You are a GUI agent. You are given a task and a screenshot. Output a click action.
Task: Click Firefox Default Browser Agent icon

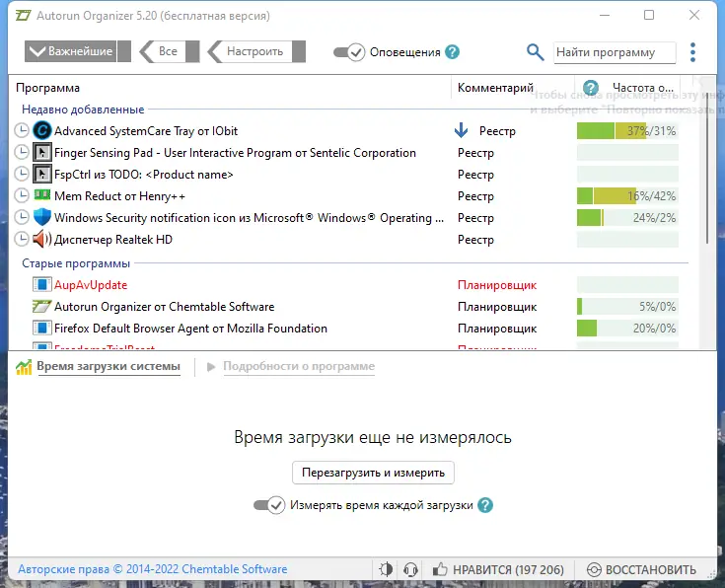(x=41, y=328)
